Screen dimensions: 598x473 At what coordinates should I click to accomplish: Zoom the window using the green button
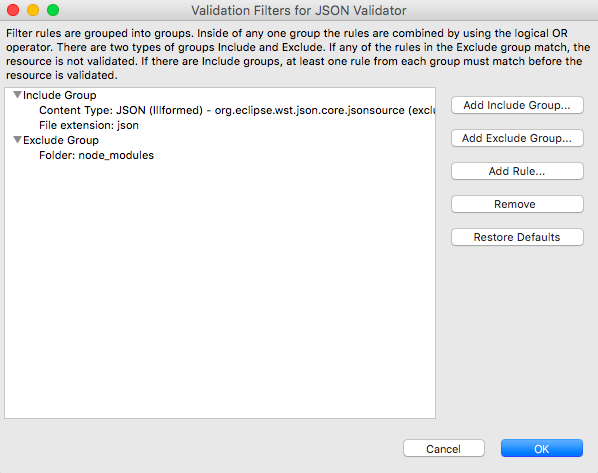pos(53,10)
